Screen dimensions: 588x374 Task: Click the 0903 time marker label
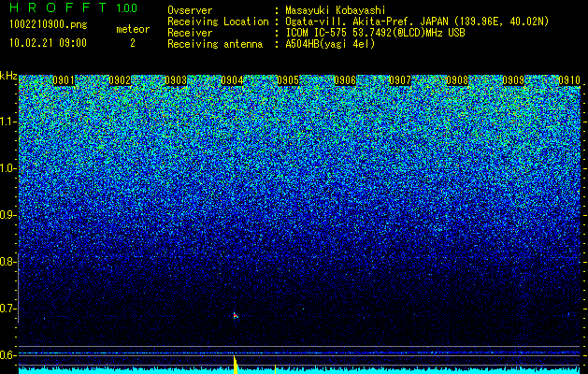pos(176,80)
